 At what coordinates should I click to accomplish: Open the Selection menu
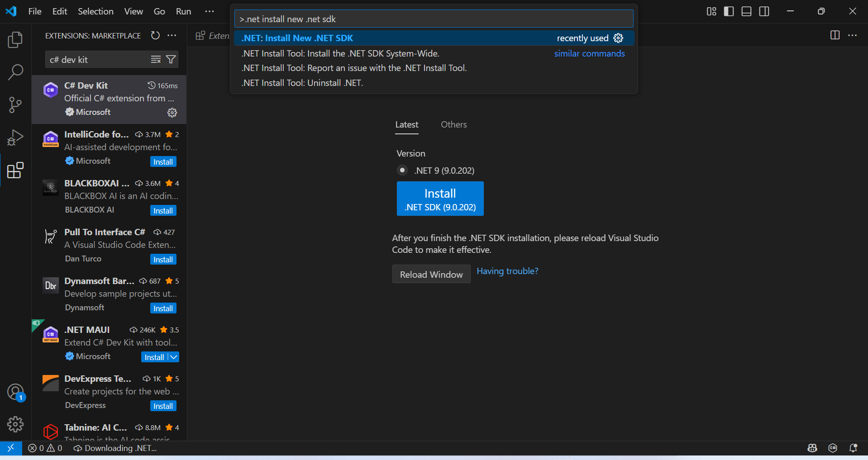pyautogui.click(x=95, y=11)
